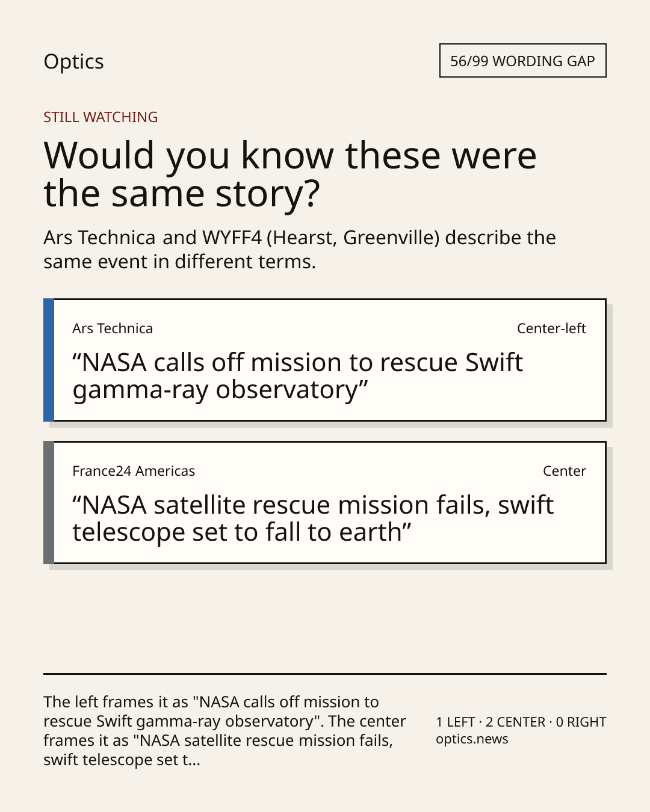Click the divider line above the summary
The image size is (650, 812).
pyautogui.click(x=325, y=674)
